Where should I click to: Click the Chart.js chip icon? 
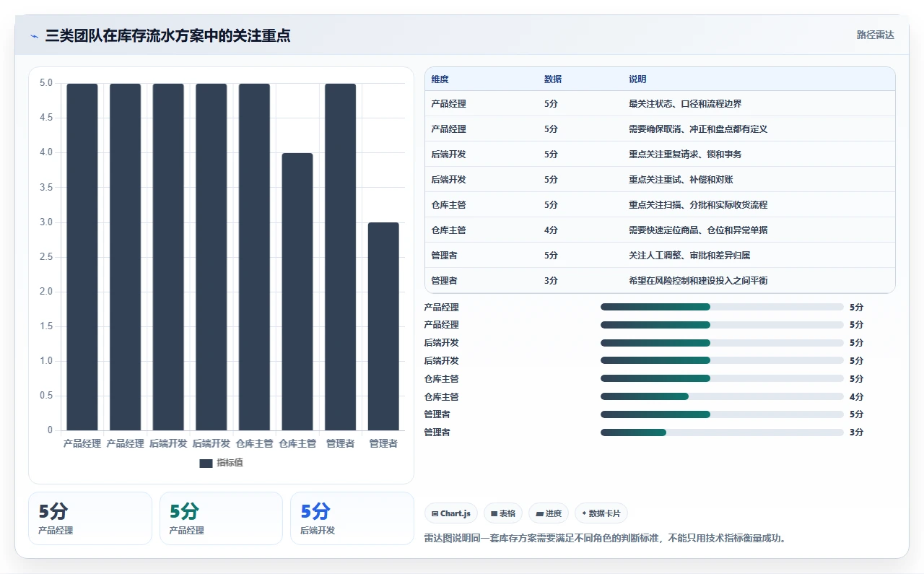pyautogui.click(x=435, y=514)
